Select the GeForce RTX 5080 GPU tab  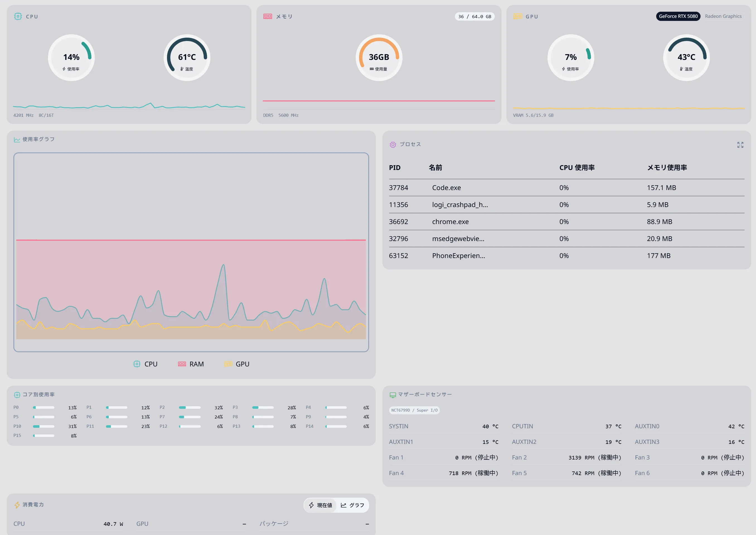678,16
